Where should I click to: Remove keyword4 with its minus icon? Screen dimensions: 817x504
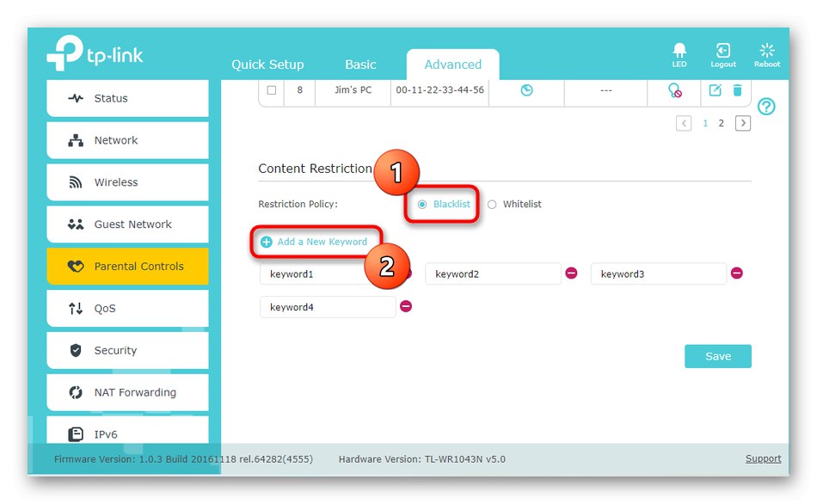coord(406,306)
